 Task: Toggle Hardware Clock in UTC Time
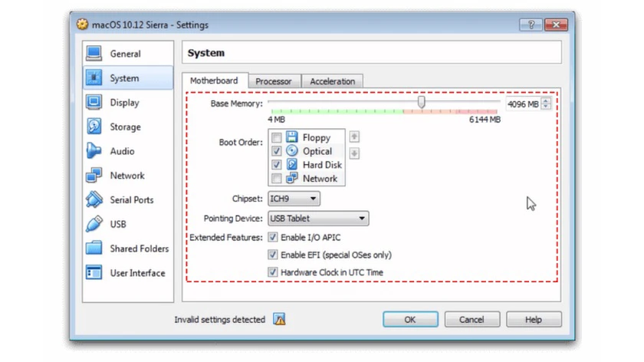273,272
